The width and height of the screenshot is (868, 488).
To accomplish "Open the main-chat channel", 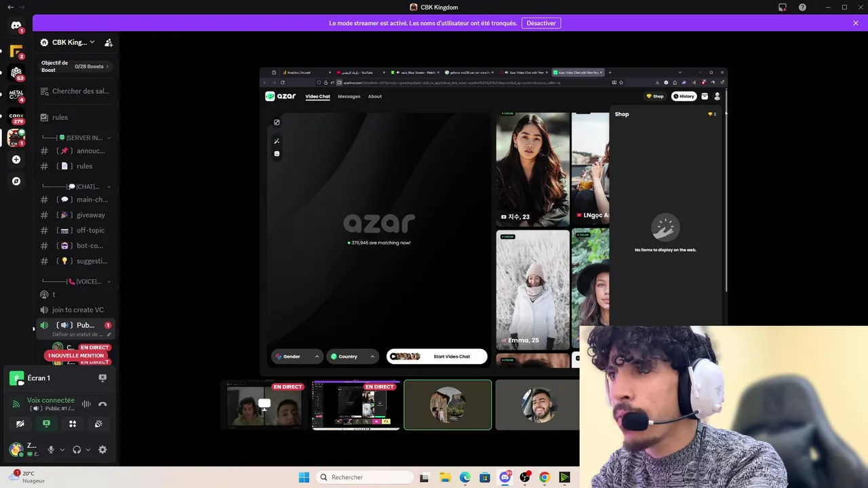I will pos(76,199).
